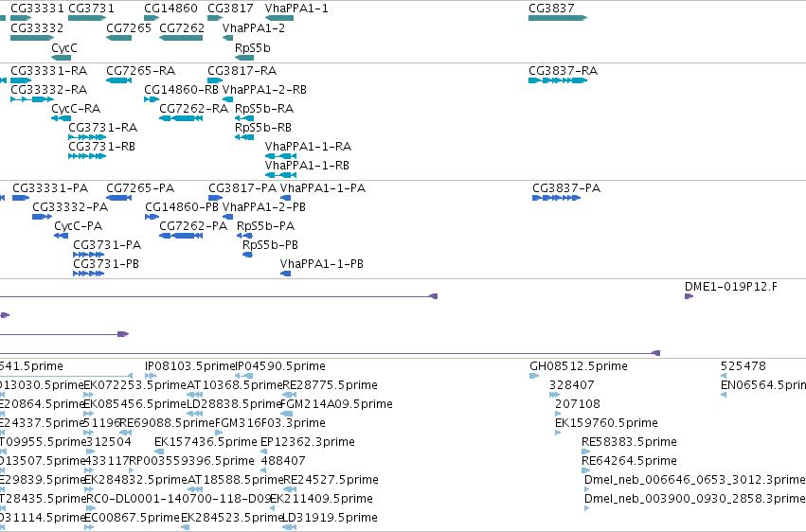Screen dimensions: 806x532
Task: Select the RpS5b-PA protein label
Action: tap(266, 226)
